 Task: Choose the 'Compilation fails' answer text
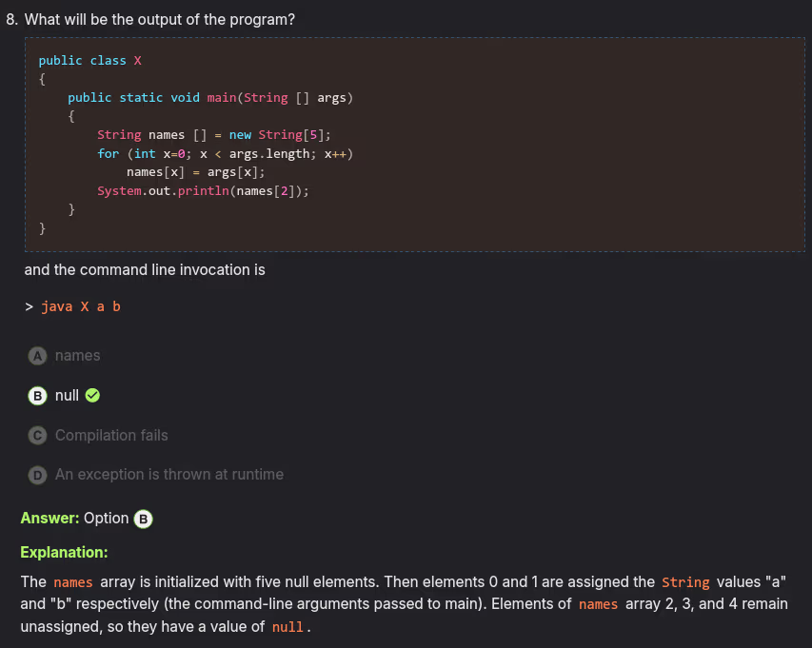pos(111,436)
